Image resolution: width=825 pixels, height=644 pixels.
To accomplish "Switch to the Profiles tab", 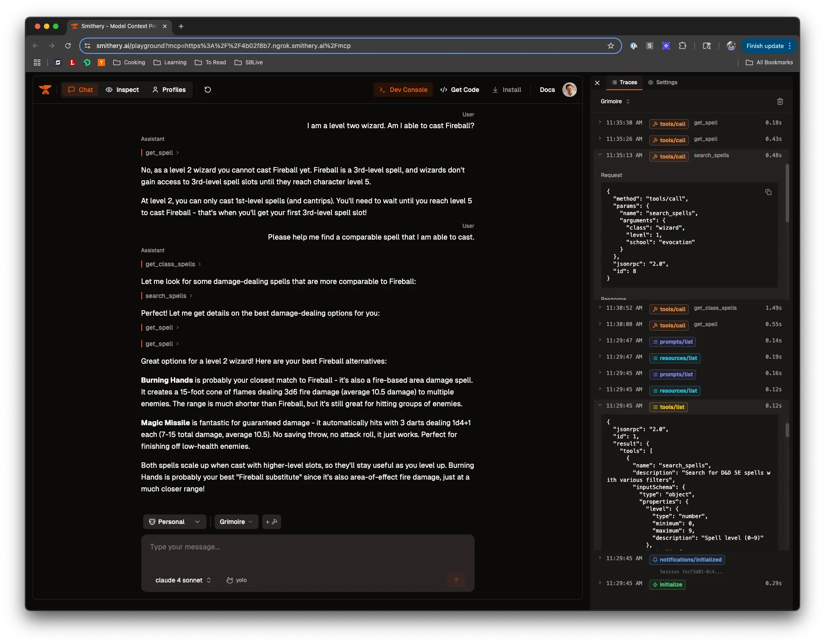I will [169, 90].
